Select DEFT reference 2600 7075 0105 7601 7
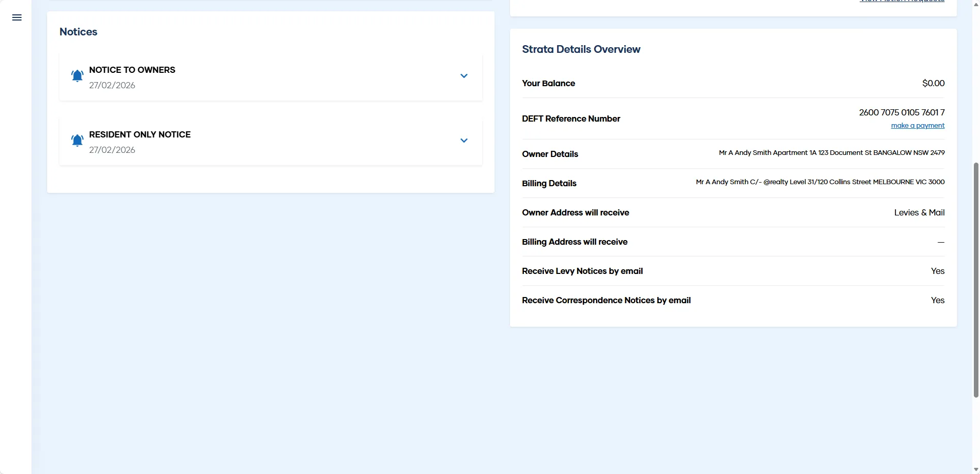 [x=902, y=112]
